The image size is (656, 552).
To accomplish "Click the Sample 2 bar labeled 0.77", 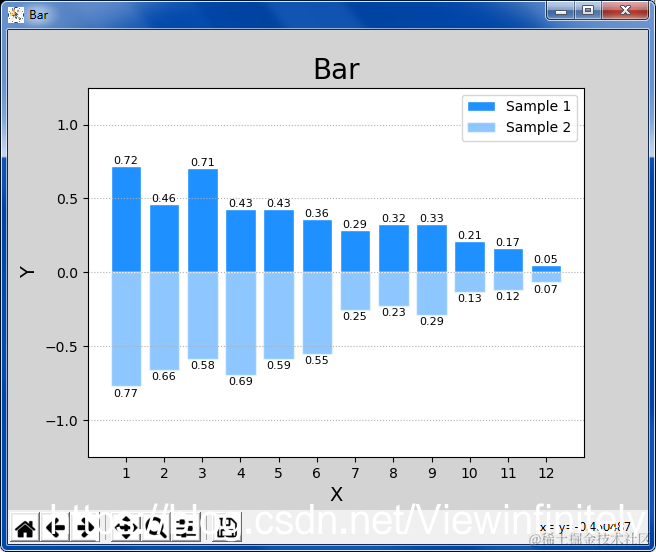I will tap(126, 329).
